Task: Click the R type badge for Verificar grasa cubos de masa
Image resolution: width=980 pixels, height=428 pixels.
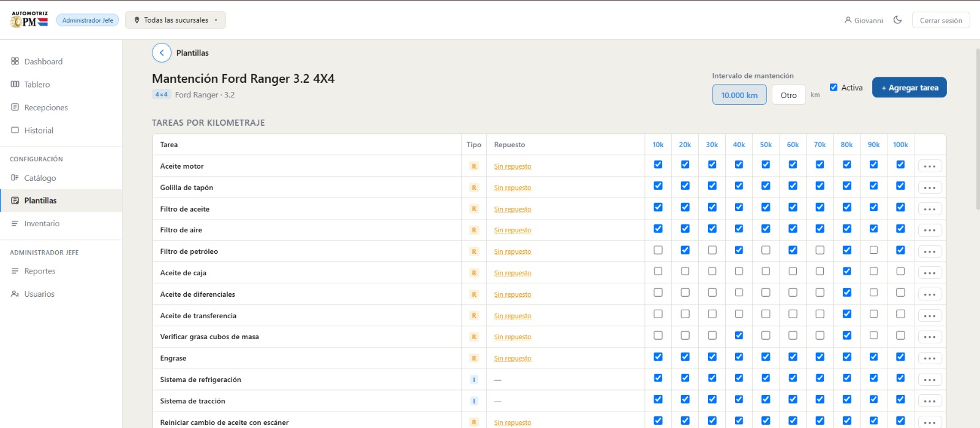Action: (473, 337)
